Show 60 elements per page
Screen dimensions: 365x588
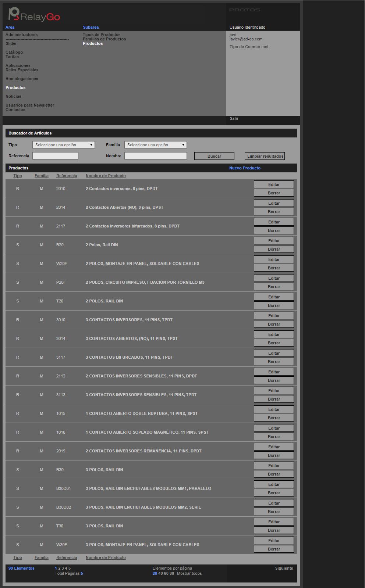[166, 573]
